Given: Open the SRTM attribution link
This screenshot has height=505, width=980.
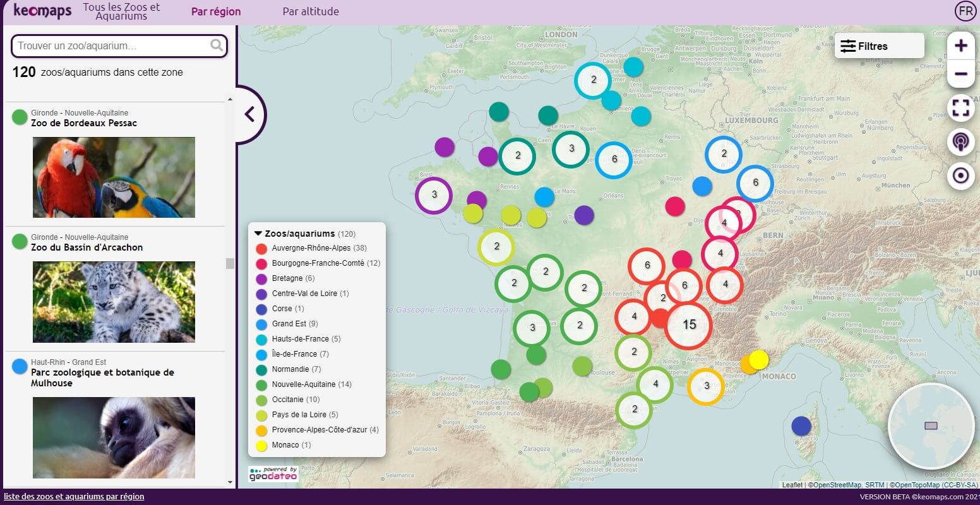Looking at the screenshot, I should coord(875,485).
